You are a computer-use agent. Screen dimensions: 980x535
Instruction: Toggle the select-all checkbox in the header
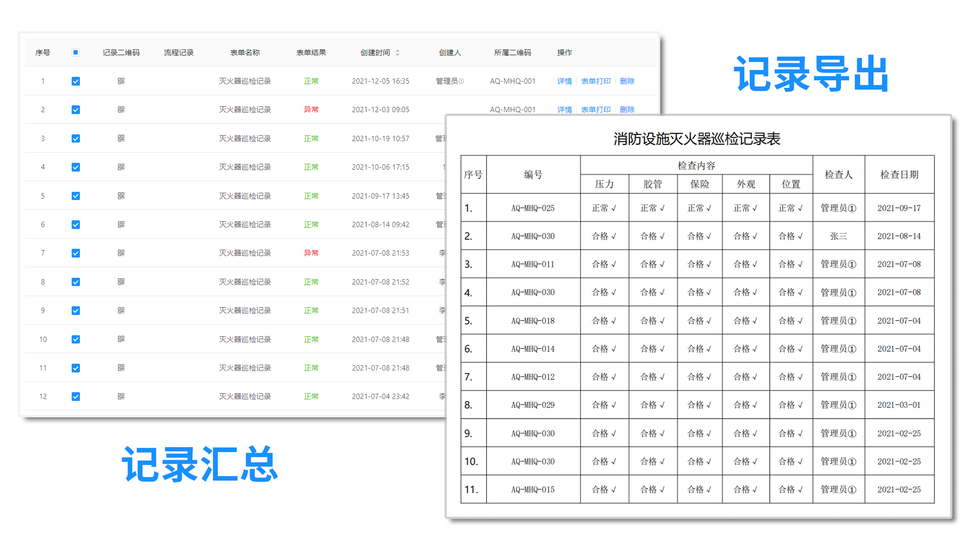coord(76,52)
